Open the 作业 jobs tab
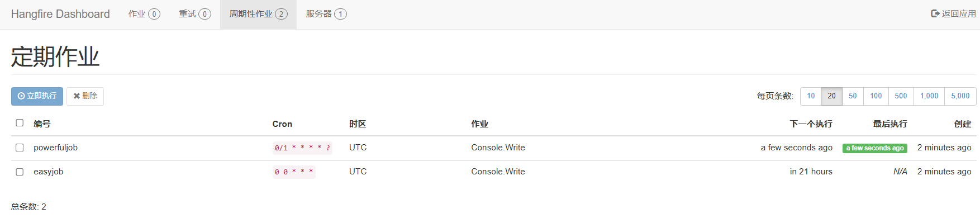 tap(144, 14)
